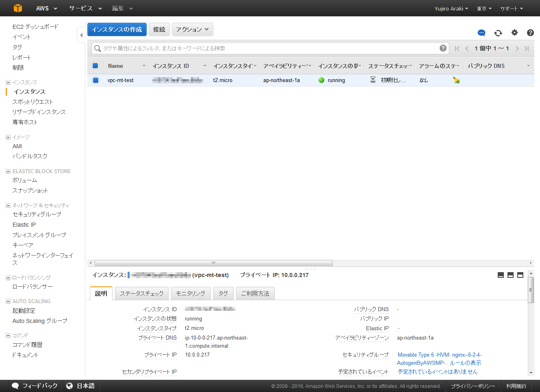Open Elastic IP in sidebar
This screenshot has width=540, height=392.
(x=24, y=225)
